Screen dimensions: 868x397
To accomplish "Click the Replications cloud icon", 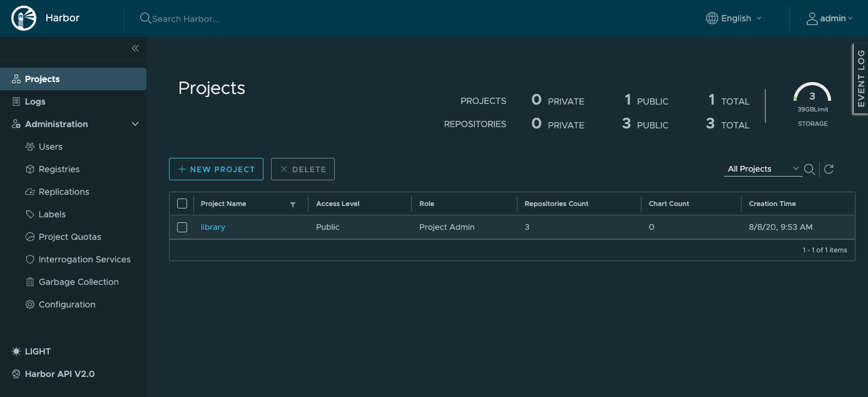I will coord(30,192).
